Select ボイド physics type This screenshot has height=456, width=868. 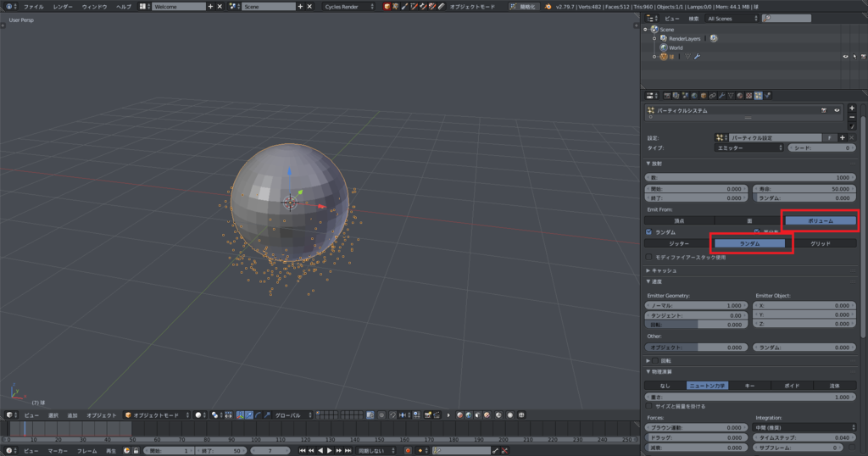(x=792, y=386)
